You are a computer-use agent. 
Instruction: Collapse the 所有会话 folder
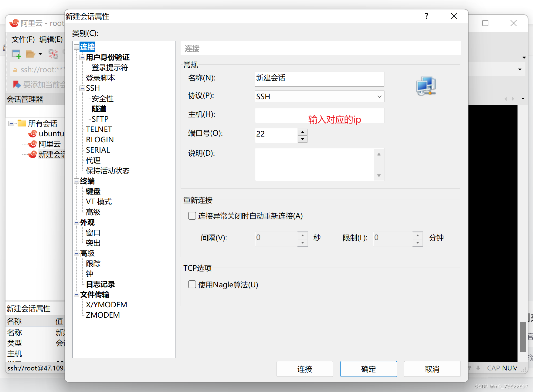pos(11,123)
